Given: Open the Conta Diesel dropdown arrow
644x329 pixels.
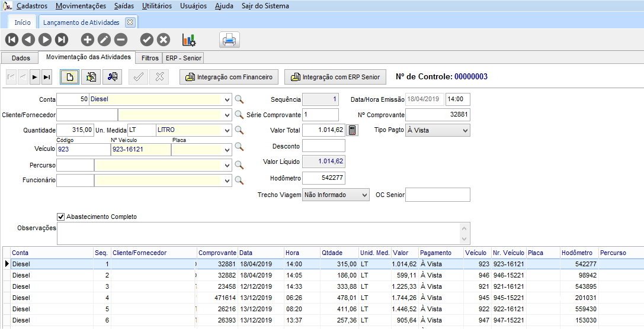Looking at the screenshot, I should [x=228, y=100].
